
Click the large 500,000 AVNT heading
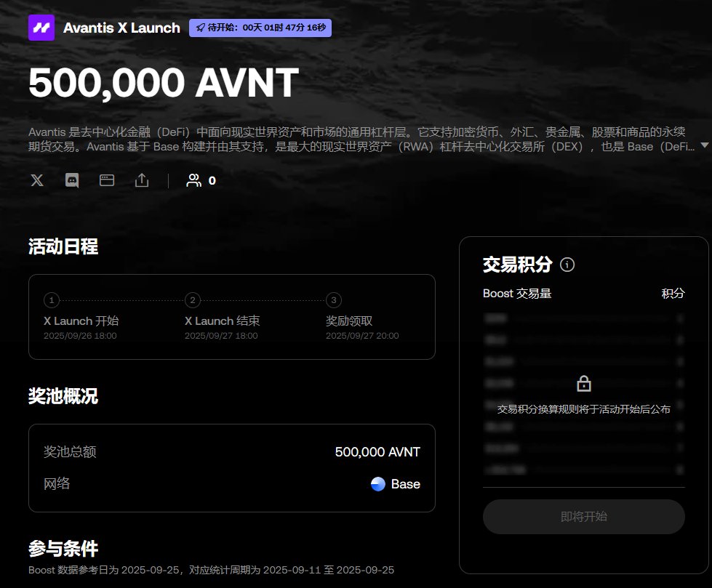point(164,83)
